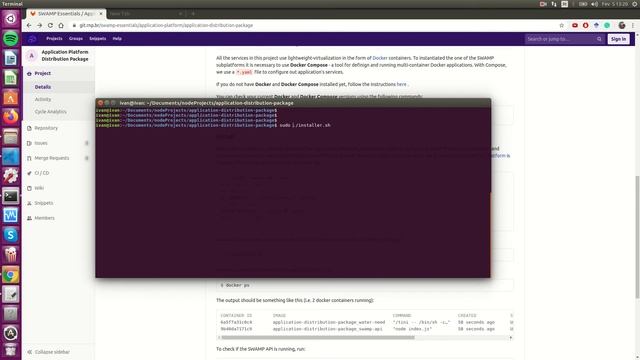Viewport: 640px width, 360px height.
Task: Click the terminal command line sudo ./installer.sh
Action: [x=305, y=125]
